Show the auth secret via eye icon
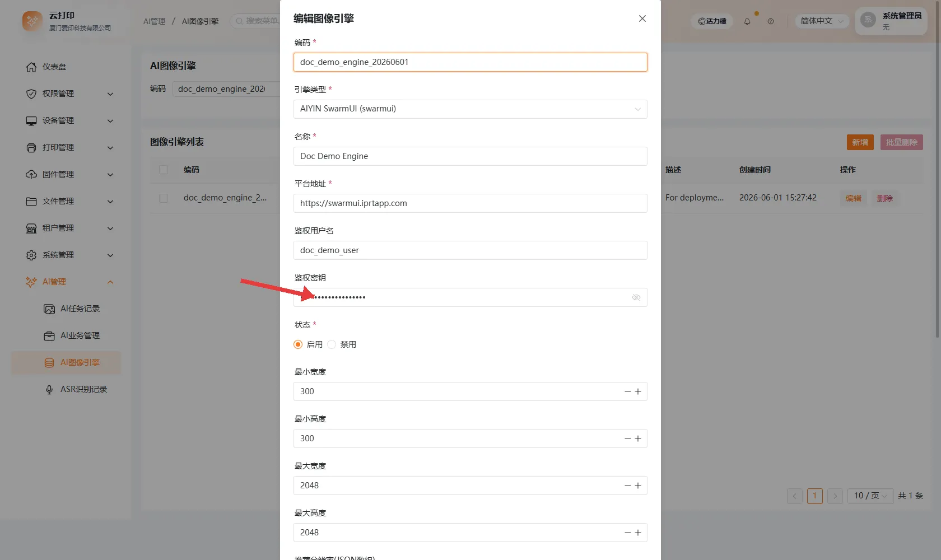941x560 pixels. (x=636, y=297)
